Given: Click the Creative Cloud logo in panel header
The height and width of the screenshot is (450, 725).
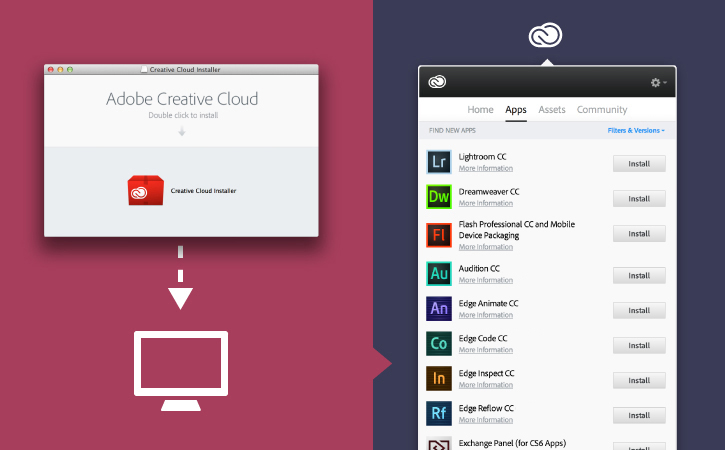Looking at the screenshot, I should click(x=437, y=82).
